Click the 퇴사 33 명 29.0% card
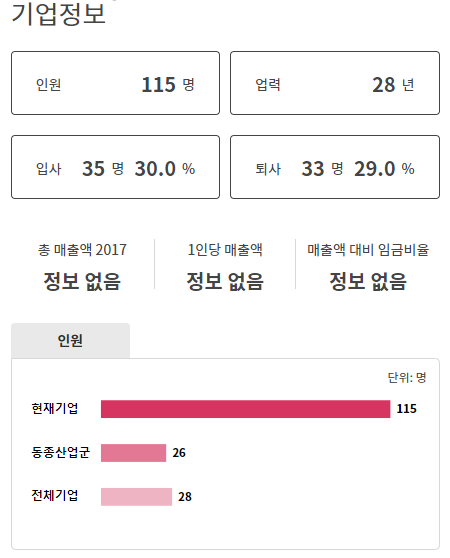The image size is (450, 558). (x=335, y=167)
